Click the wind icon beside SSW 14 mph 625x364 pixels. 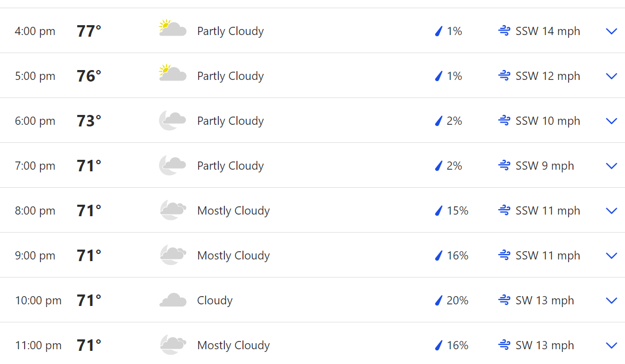[x=504, y=31]
